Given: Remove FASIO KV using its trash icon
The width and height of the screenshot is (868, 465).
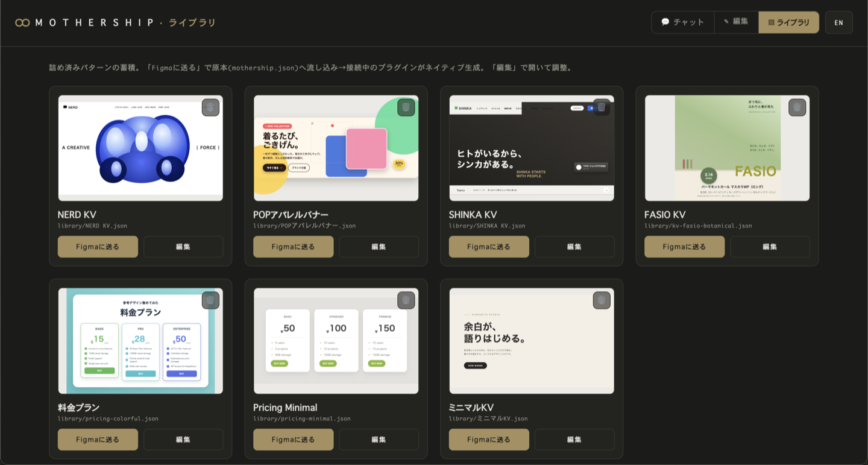Looking at the screenshot, I should pyautogui.click(x=797, y=107).
